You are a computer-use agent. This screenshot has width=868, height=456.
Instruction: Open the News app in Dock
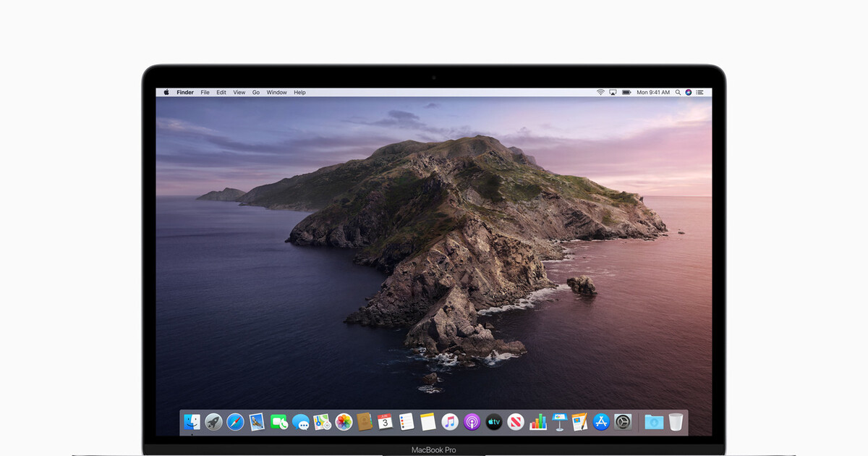pos(515,422)
